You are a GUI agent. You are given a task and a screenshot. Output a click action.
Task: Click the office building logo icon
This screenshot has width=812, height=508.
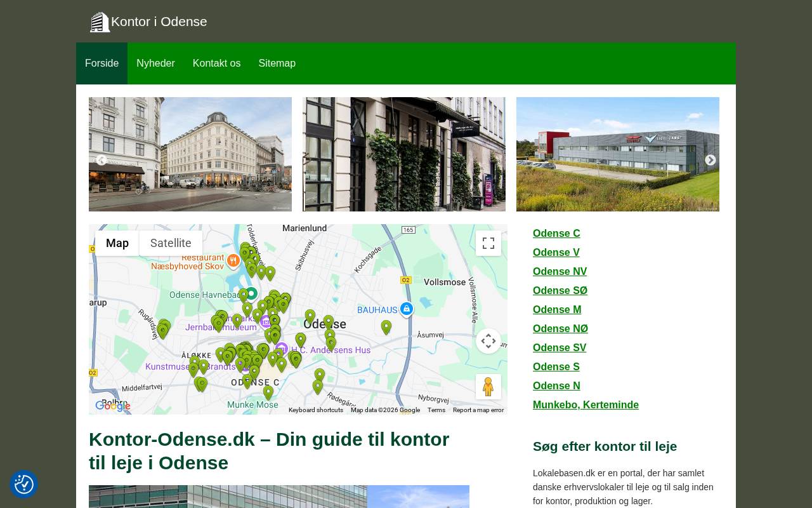(x=100, y=22)
